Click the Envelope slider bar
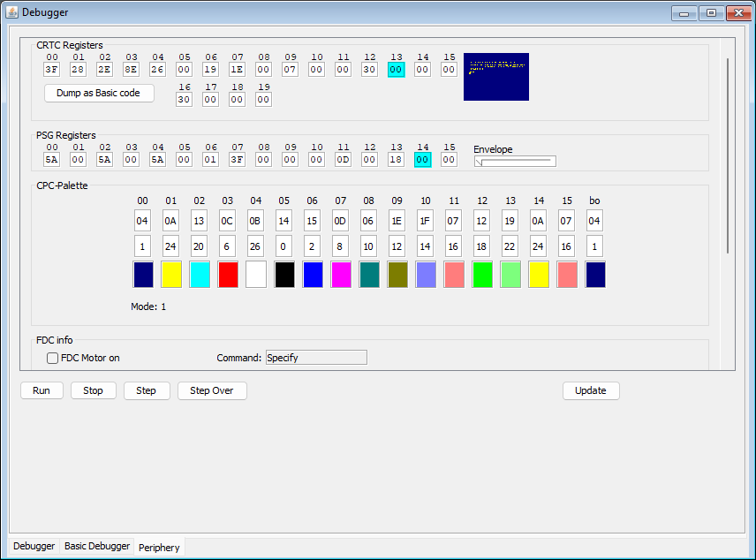The image size is (756, 560). click(515, 161)
